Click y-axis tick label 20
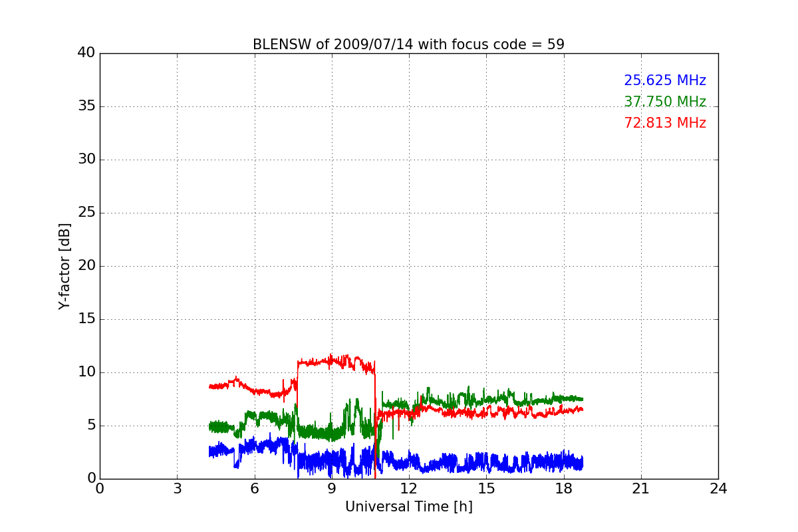The height and width of the screenshot is (532, 798). (x=86, y=266)
